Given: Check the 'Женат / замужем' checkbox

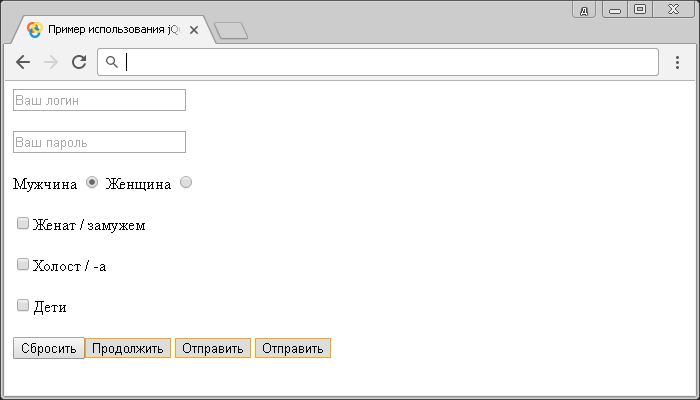Looking at the screenshot, I should 23,224.
